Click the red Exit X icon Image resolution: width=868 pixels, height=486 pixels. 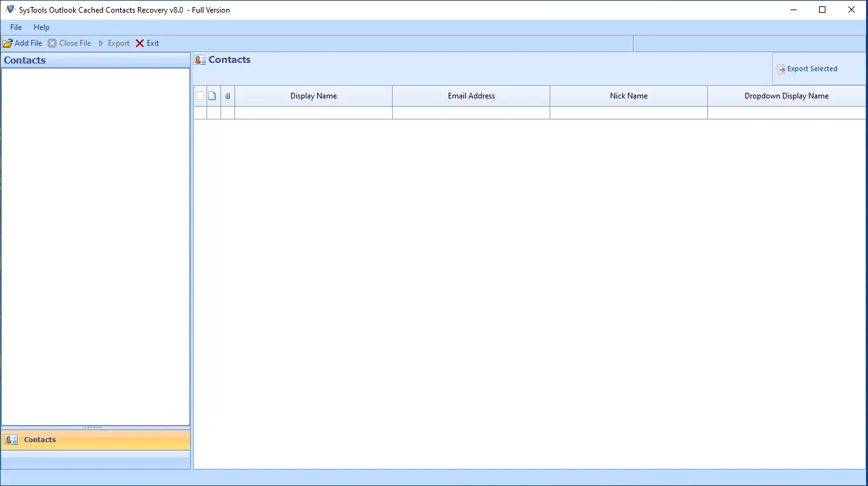coord(140,43)
